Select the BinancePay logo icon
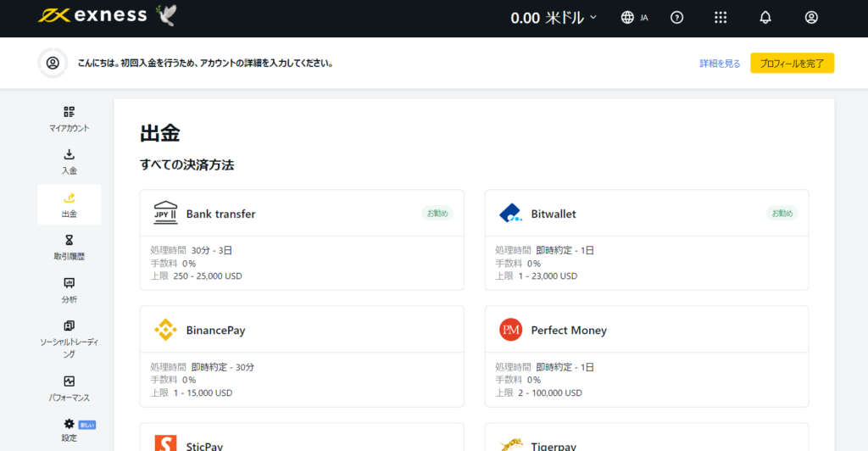The height and width of the screenshot is (451, 868). click(x=165, y=330)
